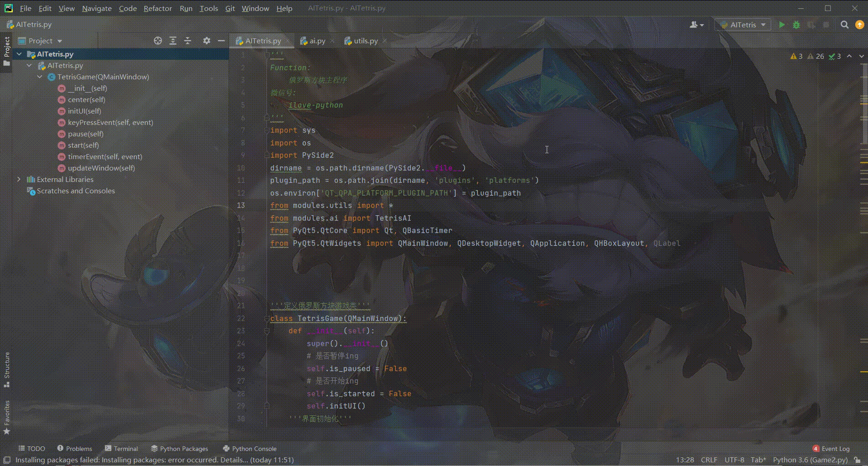Screen dimensions: 868x466
Task: Open the File menu
Action: click(26, 8)
